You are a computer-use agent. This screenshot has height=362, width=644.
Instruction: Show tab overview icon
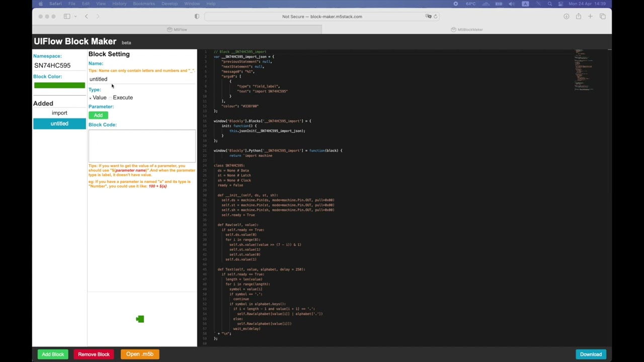coord(603,16)
